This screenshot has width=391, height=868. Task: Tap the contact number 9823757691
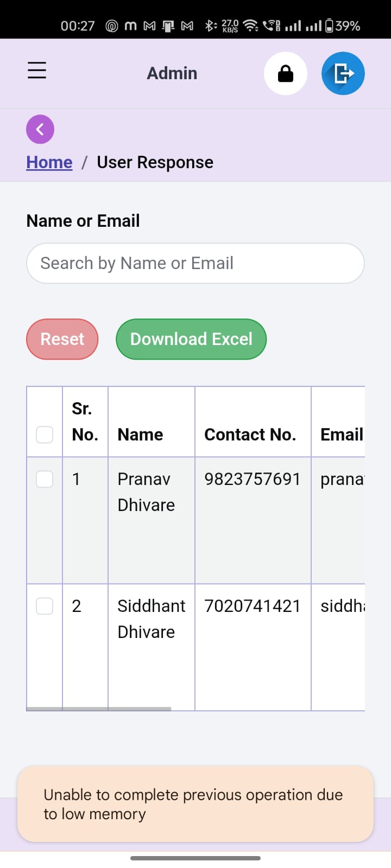pos(252,479)
